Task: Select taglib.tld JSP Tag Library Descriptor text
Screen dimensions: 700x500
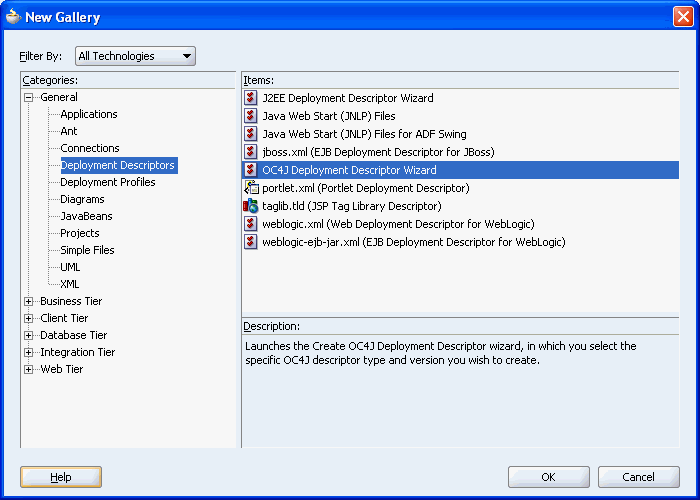Action: (352, 206)
